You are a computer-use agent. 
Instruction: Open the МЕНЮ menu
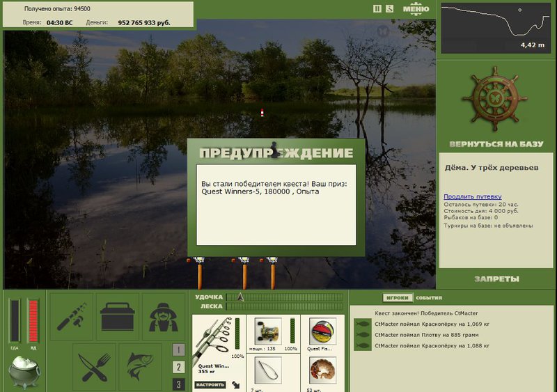click(416, 9)
